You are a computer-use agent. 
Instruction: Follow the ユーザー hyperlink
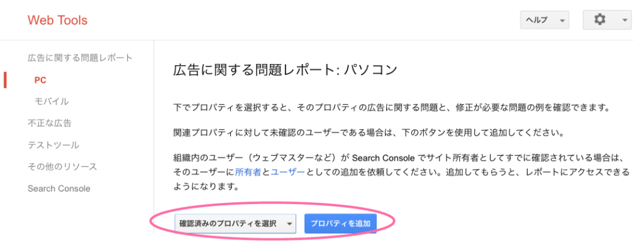pyautogui.click(x=287, y=173)
